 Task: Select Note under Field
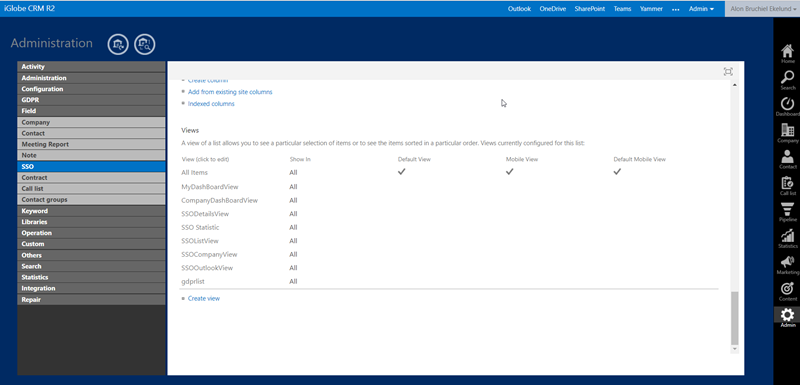pyautogui.click(x=91, y=156)
